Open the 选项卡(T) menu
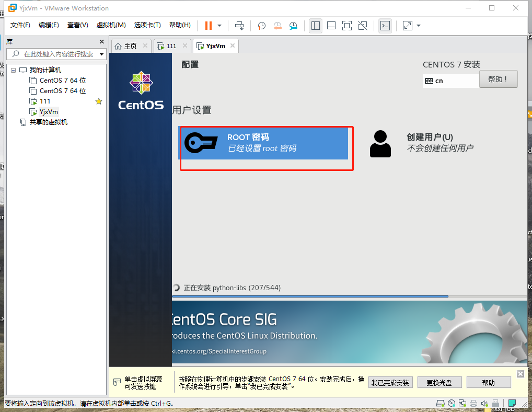Image resolution: width=532 pixels, height=412 pixels. pos(147,25)
